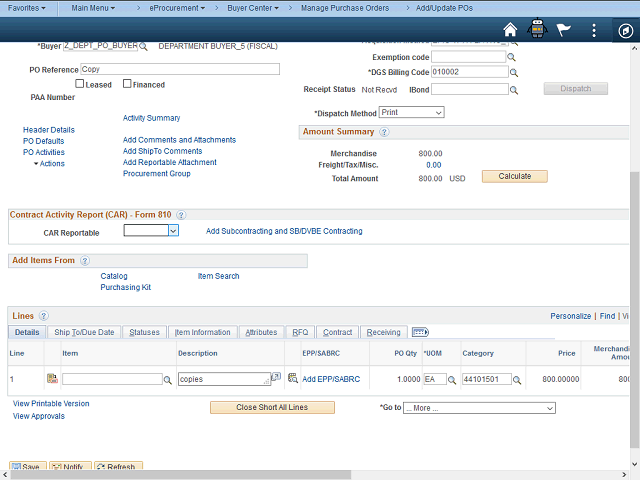The height and width of the screenshot is (480, 640).
Task: Open the compass NavBar icon
Action: (x=623, y=29)
